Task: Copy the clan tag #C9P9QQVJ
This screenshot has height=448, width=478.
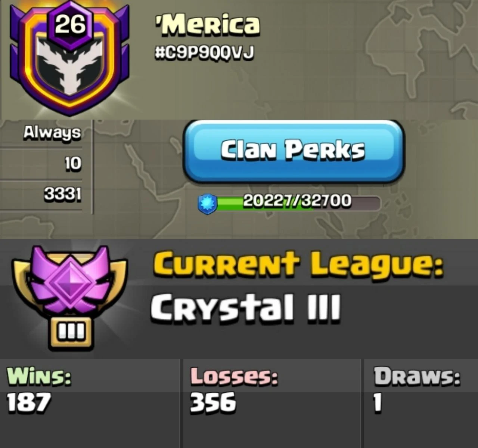Action: [x=204, y=53]
